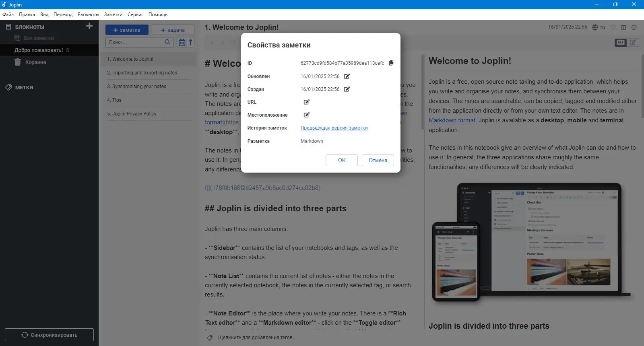Screen dimensions: 644x346
Task: Open the Блокноты menu
Action: (x=88, y=14)
